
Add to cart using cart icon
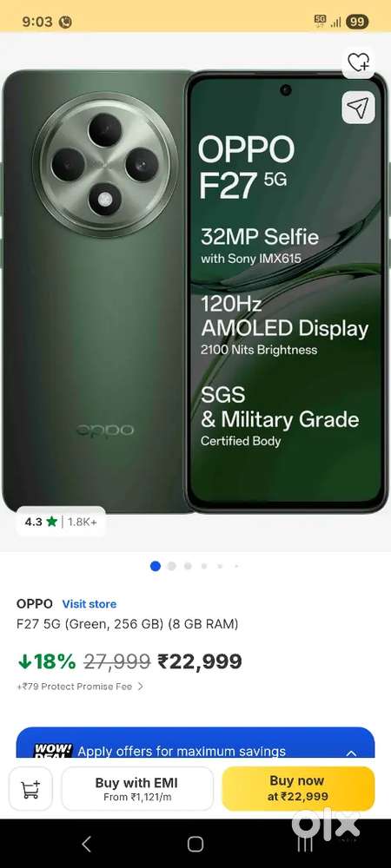(x=30, y=789)
